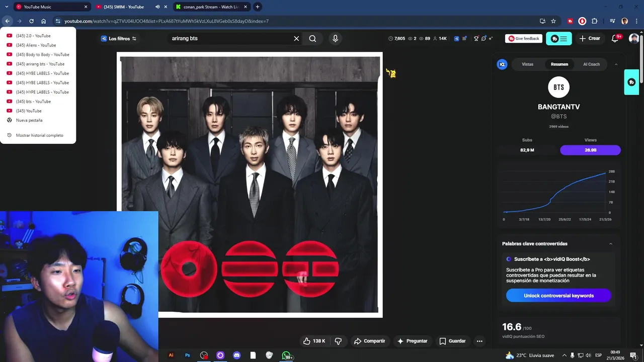This screenshot has width=644, height=362.
Task: Click the Give feedback button
Action: [524, 39]
